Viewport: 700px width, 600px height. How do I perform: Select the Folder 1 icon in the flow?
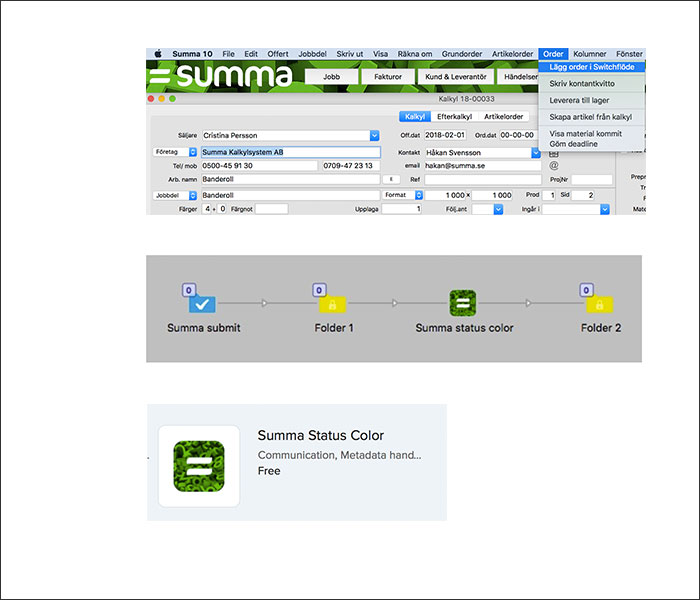pyautogui.click(x=333, y=304)
